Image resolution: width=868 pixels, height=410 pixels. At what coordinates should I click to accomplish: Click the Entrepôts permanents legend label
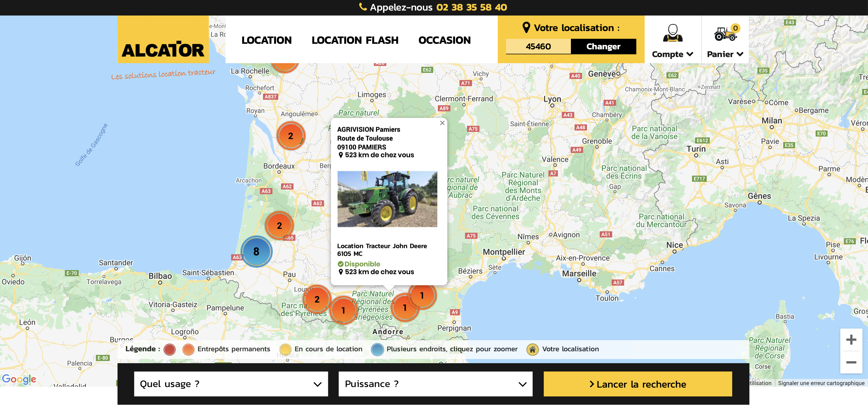click(x=234, y=349)
